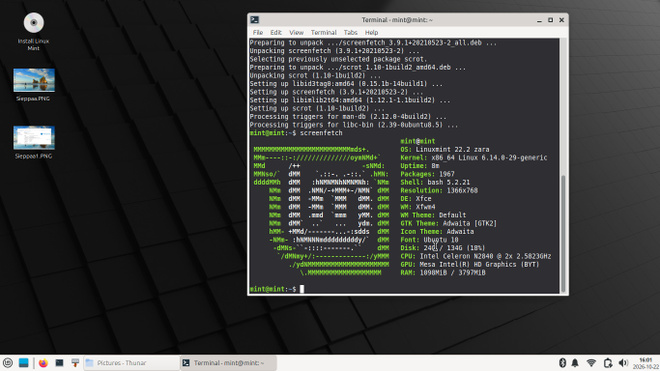Image resolution: width=660 pixels, height=371 pixels.
Task: Click the 'Font: Ubuntu 10' line
Action: (429, 240)
